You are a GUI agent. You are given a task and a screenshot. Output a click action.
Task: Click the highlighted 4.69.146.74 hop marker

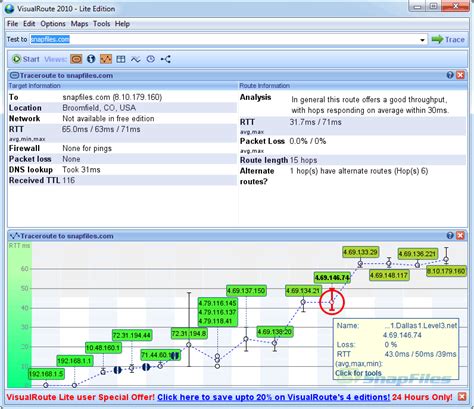pyautogui.click(x=332, y=302)
